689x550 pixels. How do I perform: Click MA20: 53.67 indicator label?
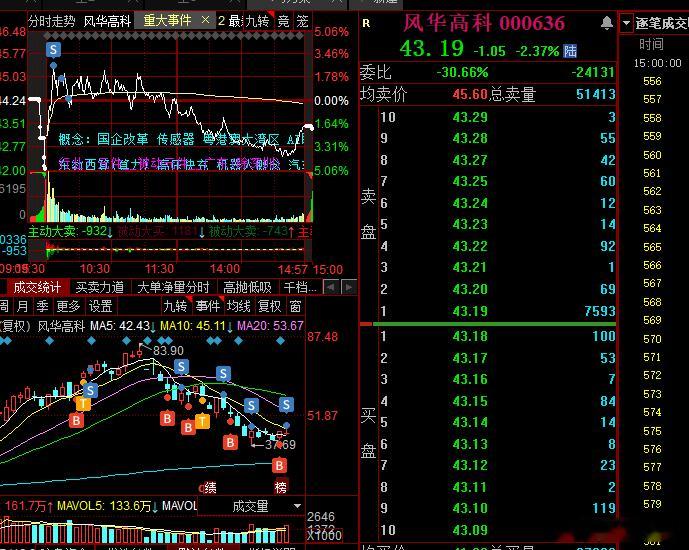point(270,326)
